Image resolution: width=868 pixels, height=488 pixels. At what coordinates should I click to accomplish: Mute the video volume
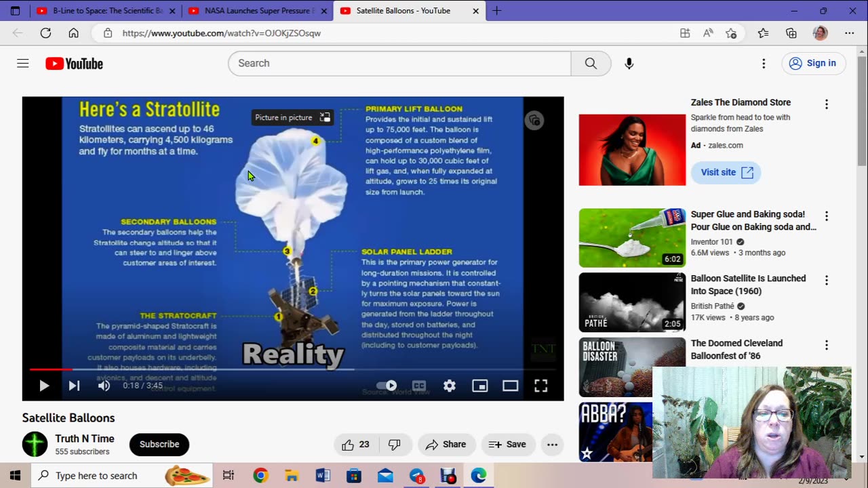(104, 386)
